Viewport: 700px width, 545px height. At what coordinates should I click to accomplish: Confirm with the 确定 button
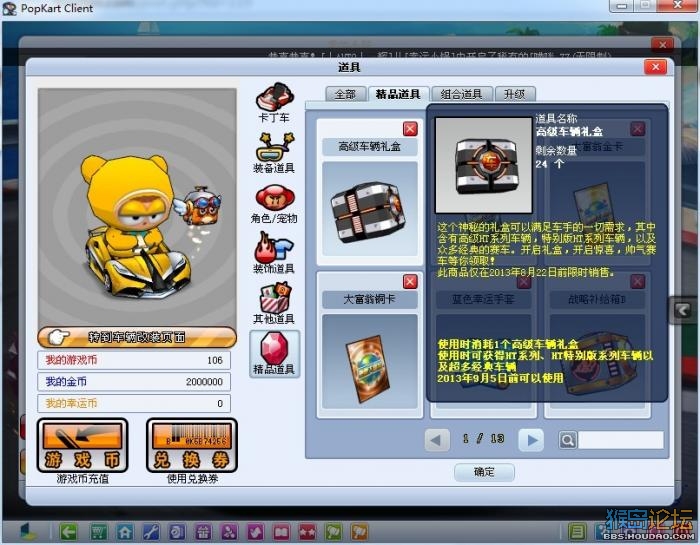point(484,472)
